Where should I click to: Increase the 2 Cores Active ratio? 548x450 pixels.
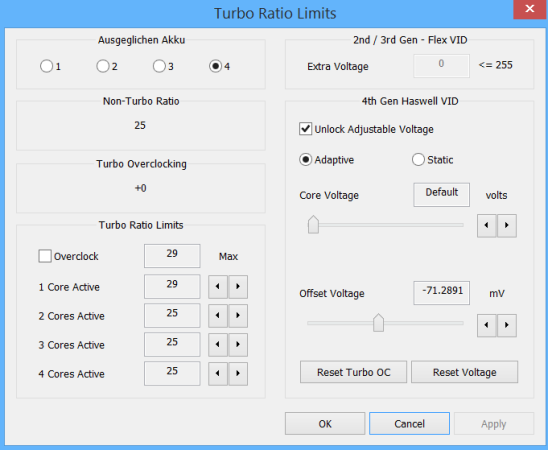tap(238, 315)
